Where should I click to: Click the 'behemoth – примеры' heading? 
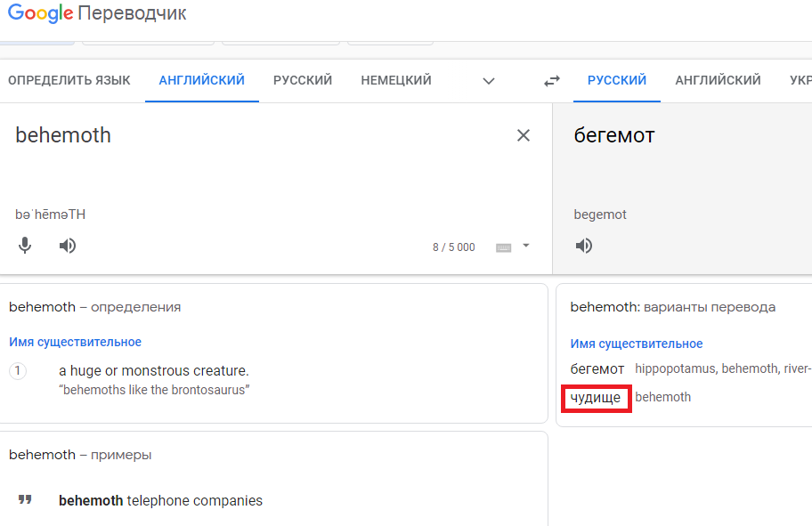point(80,455)
